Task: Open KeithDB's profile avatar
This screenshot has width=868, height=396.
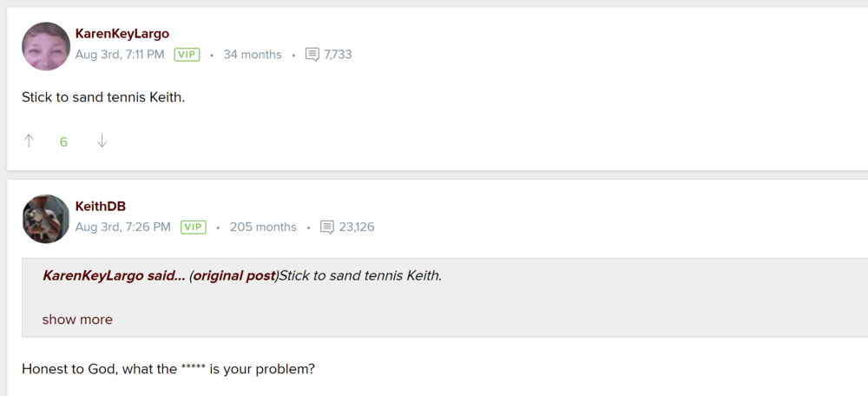Action: click(46, 219)
